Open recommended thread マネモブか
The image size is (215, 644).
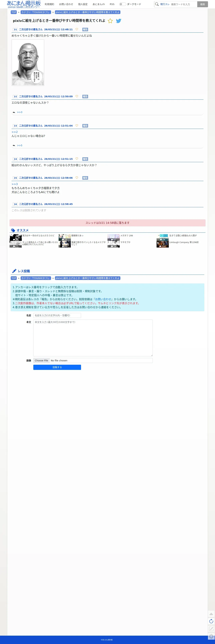pos(125,242)
